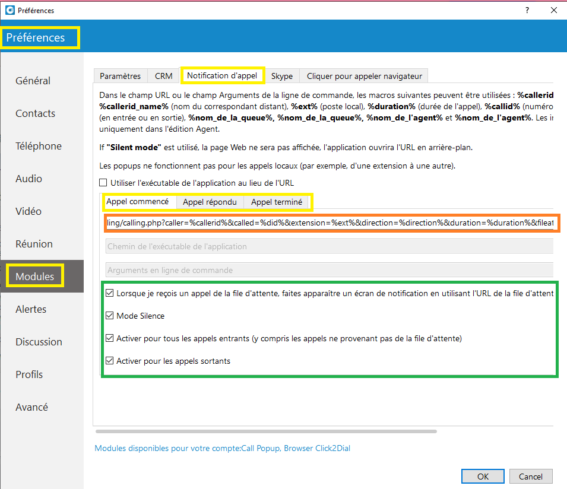Image resolution: width=567 pixels, height=489 pixels.
Task: Enable using application executable instead of URL
Action: (103, 183)
